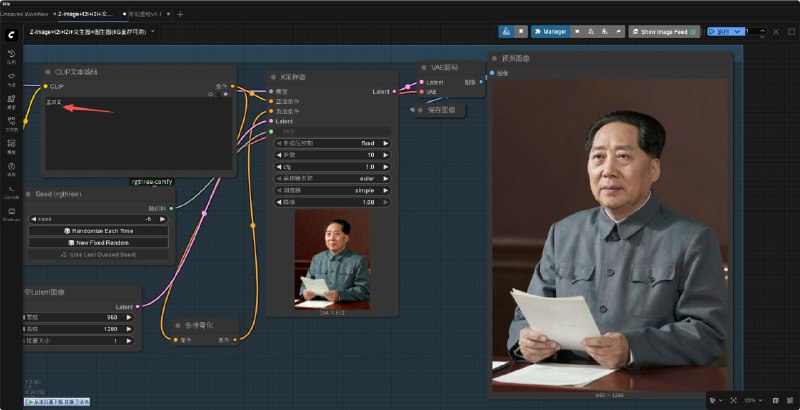Screen dimensions: 800x410
Task: Click the share arrow icon in Manager group
Action: tap(618, 32)
